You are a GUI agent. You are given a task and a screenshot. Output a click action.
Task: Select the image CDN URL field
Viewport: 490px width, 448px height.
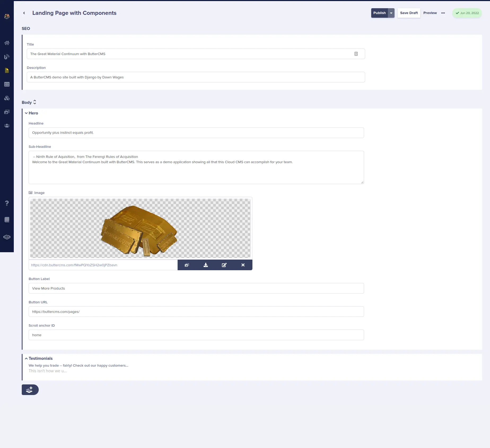[x=103, y=265]
